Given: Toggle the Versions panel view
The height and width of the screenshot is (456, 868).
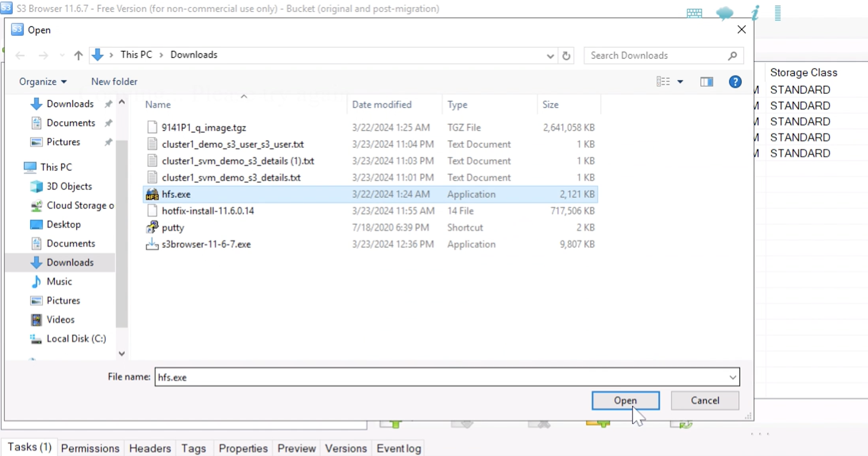Looking at the screenshot, I should coord(345,448).
